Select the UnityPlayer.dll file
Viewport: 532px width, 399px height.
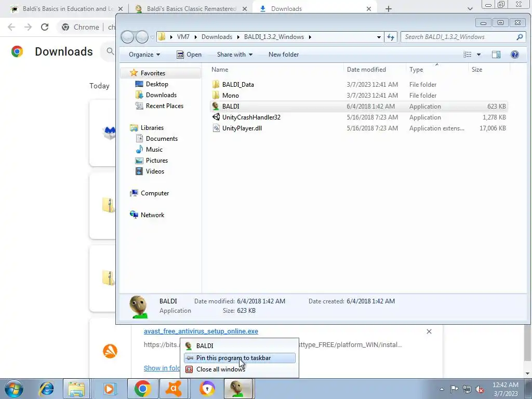pos(242,128)
